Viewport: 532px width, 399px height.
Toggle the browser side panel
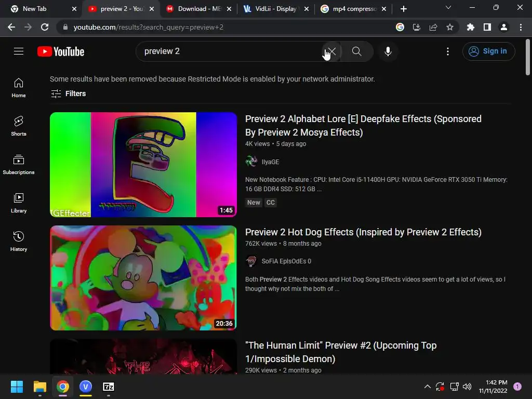click(x=487, y=27)
